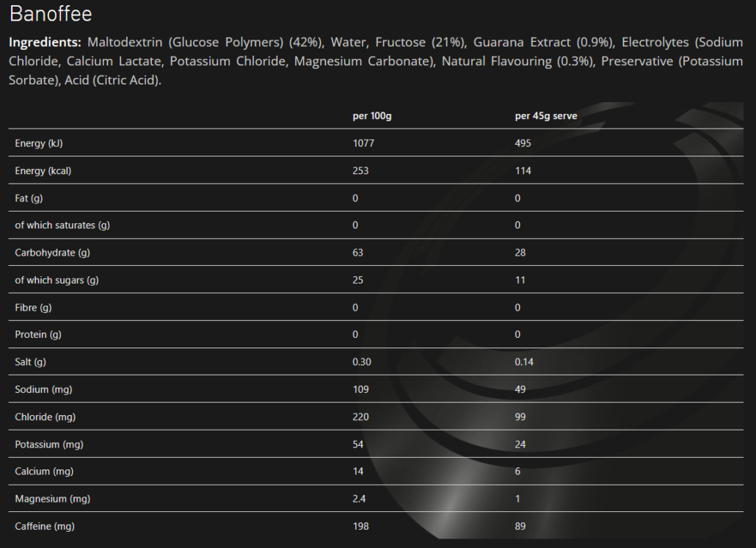The width and height of the screenshot is (756, 548).
Task: Click the Protein (g) row label
Action: [38, 335]
